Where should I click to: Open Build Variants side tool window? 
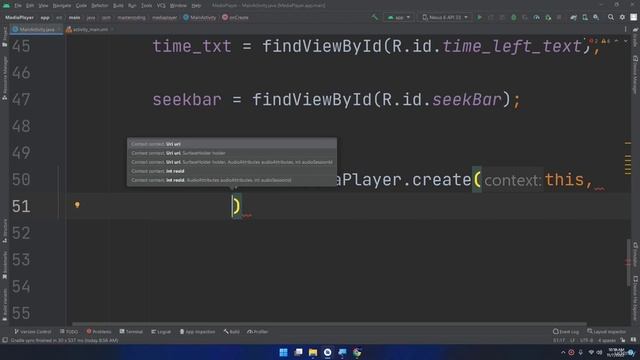click(4, 304)
